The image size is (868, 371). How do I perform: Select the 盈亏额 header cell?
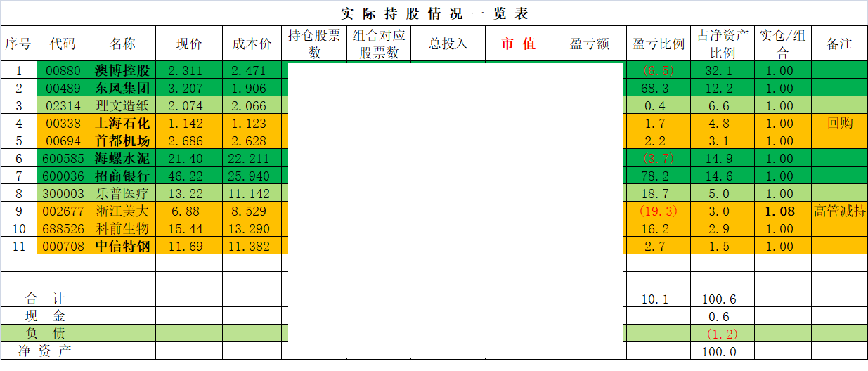(589, 44)
